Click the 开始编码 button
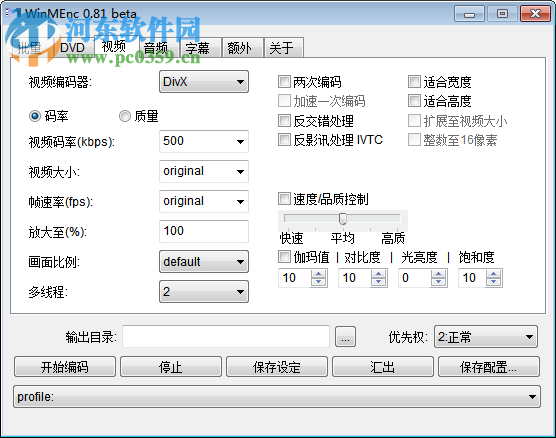556x438 pixels. 65,367
